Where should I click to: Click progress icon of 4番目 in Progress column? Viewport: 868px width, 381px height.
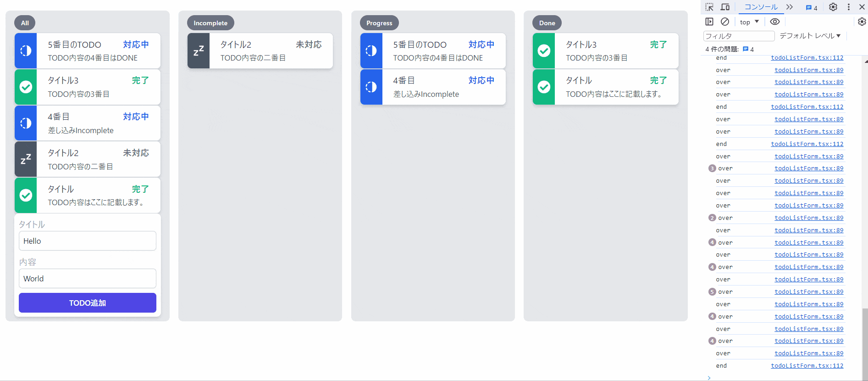[371, 87]
